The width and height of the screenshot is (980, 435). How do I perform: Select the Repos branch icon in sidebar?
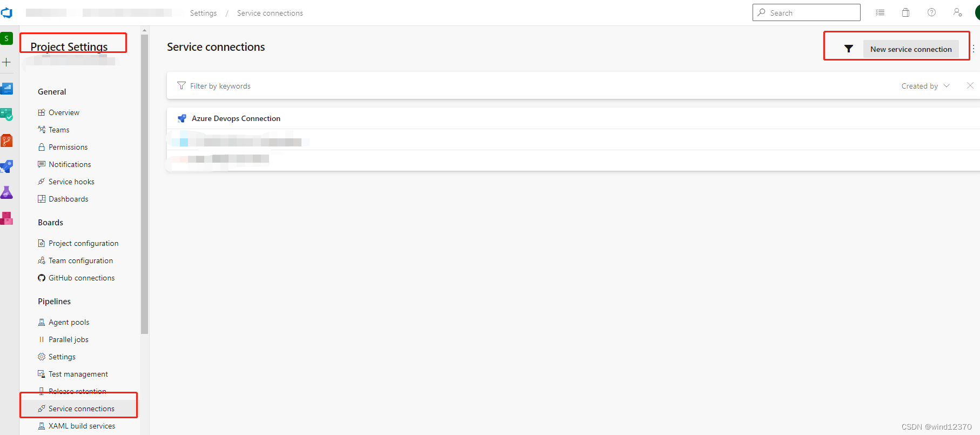pos(7,140)
